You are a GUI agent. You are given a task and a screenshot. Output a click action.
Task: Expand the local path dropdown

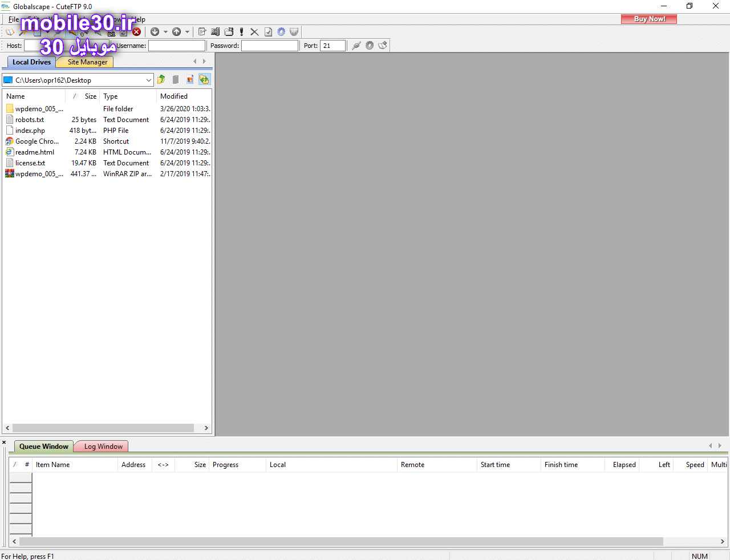coord(148,80)
